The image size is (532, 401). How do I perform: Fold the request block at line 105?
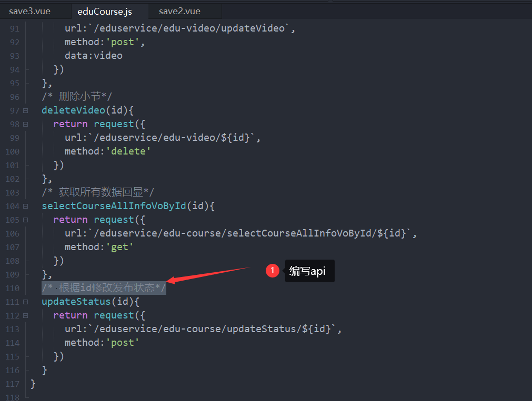[x=25, y=220]
